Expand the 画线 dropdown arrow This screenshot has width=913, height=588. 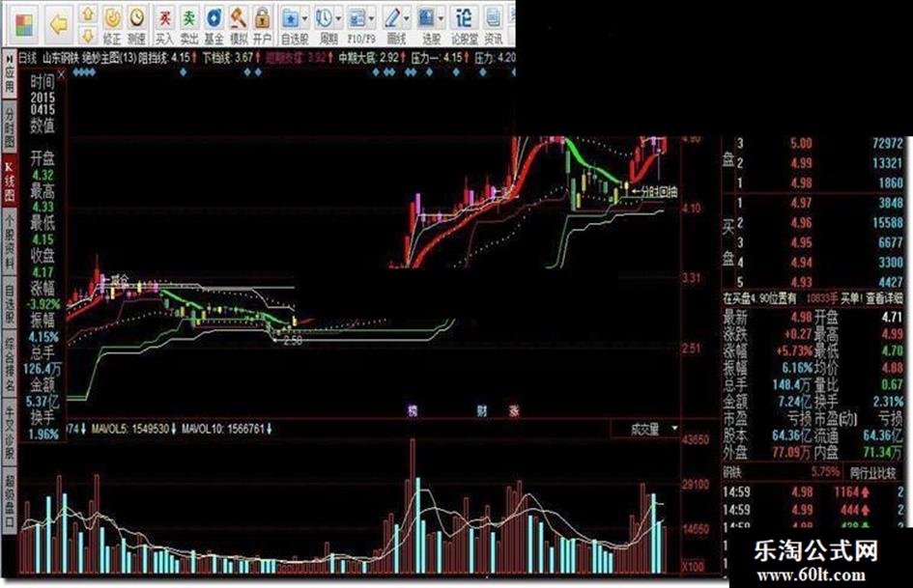[x=406, y=19]
